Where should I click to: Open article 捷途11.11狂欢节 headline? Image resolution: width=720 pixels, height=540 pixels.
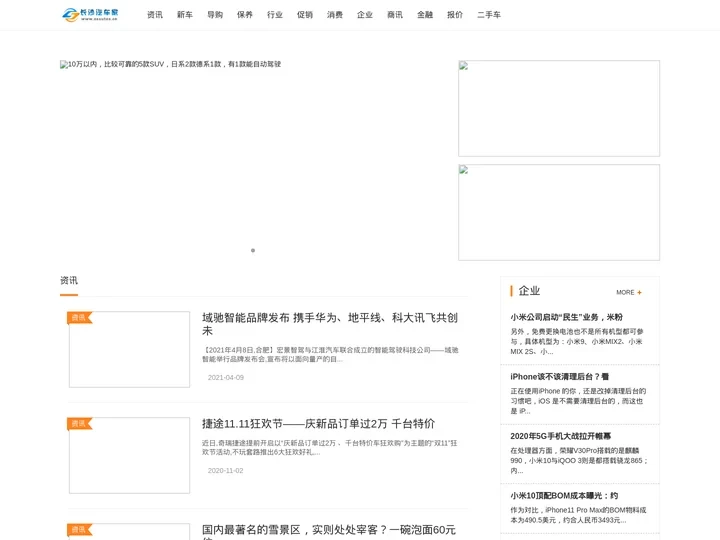(318, 423)
